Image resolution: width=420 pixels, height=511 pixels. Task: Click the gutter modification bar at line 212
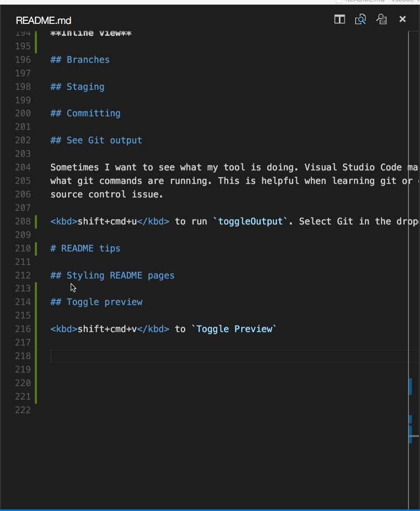point(35,275)
